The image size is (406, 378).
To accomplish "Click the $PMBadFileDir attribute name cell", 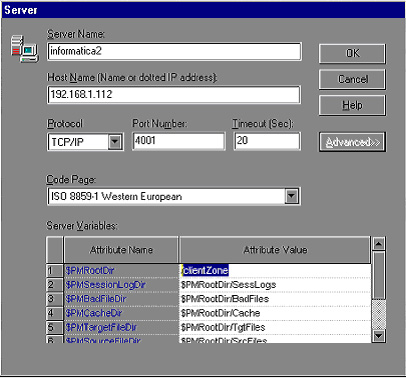I will click(x=121, y=299).
